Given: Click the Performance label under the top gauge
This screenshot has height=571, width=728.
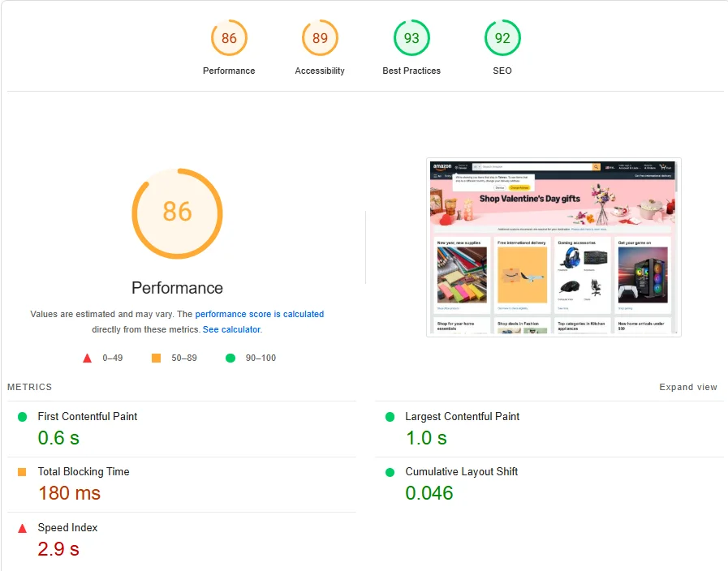Looking at the screenshot, I should tap(229, 71).
